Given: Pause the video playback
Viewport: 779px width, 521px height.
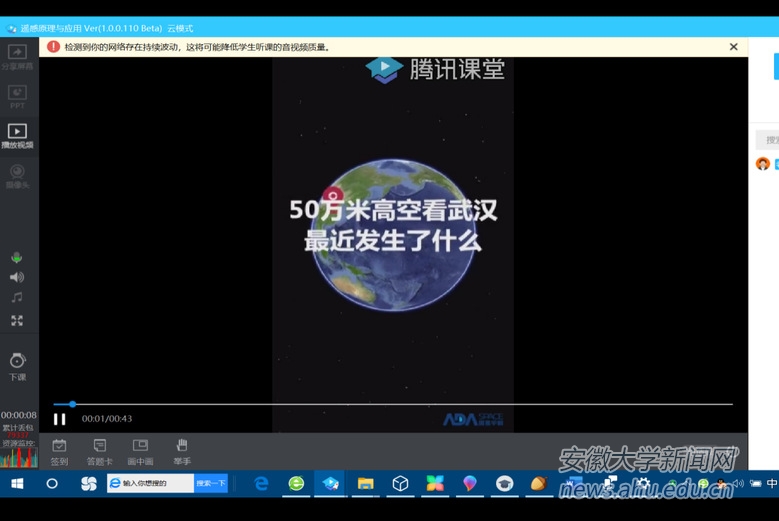Looking at the screenshot, I should click(x=60, y=419).
